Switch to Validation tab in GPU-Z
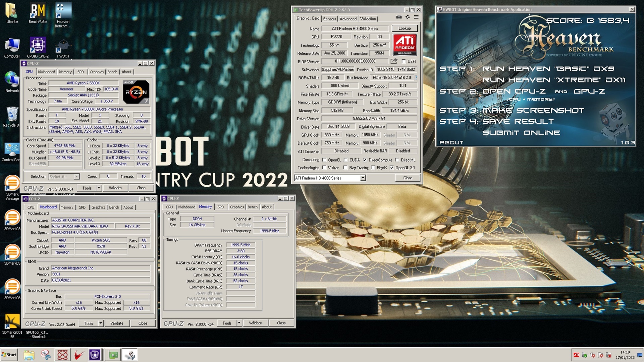Viewport: 644px width, 362px height. pyautogui.click(x=368, y=19)
